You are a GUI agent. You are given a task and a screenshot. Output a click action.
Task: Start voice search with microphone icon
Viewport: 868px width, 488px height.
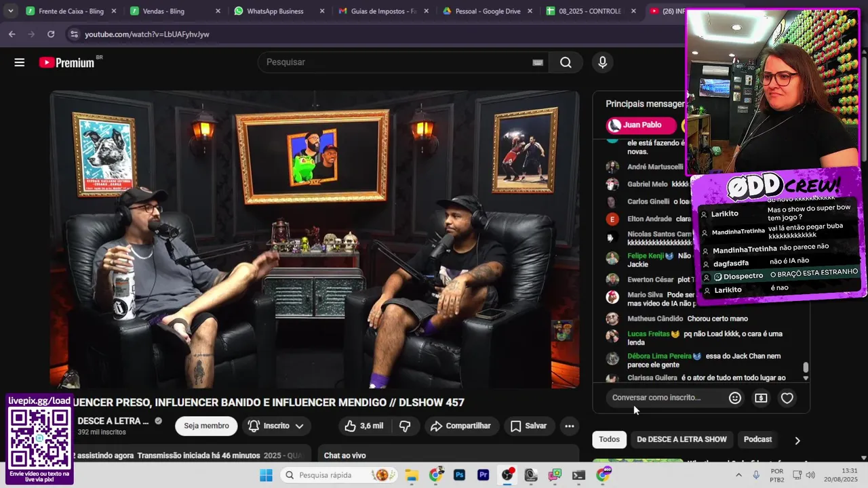point(602,62)
